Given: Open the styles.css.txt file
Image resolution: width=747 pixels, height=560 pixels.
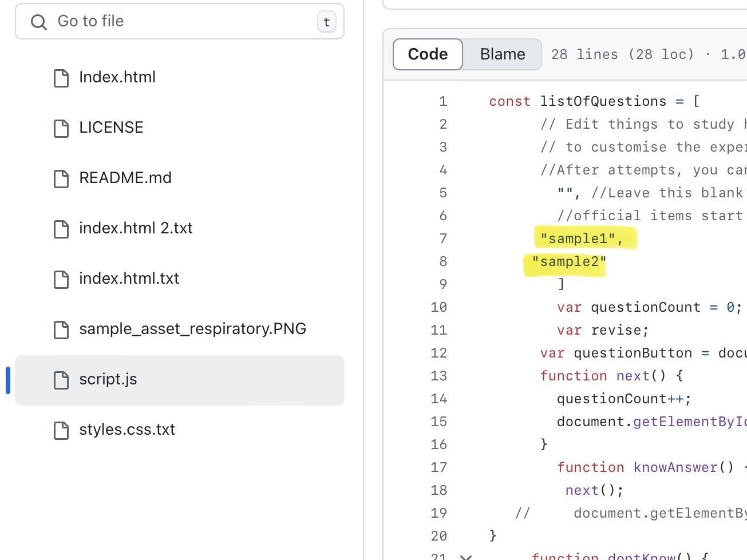Looking at the screenshot, I should pos(127,430).
